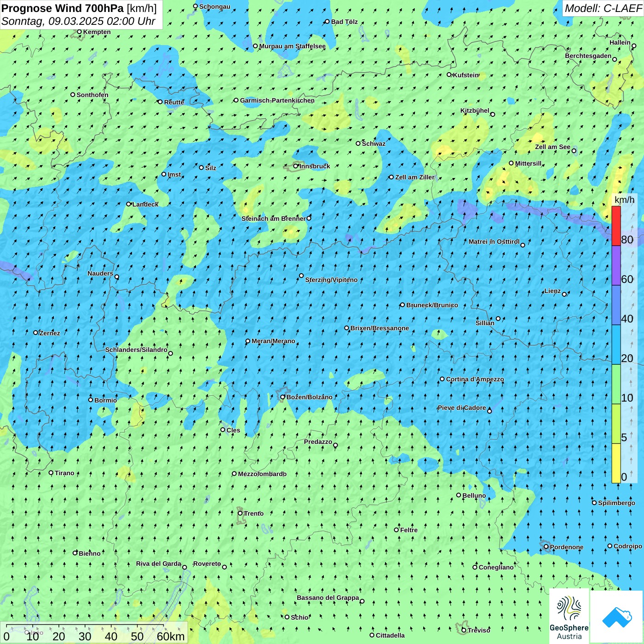Click the Kempten location dot
This screenshot has height=644, width=644.
click(79, 32)
